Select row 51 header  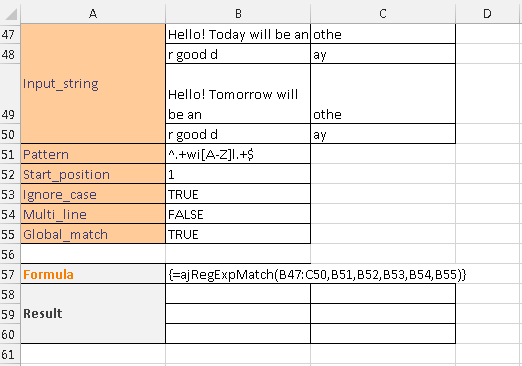(10, 154)
